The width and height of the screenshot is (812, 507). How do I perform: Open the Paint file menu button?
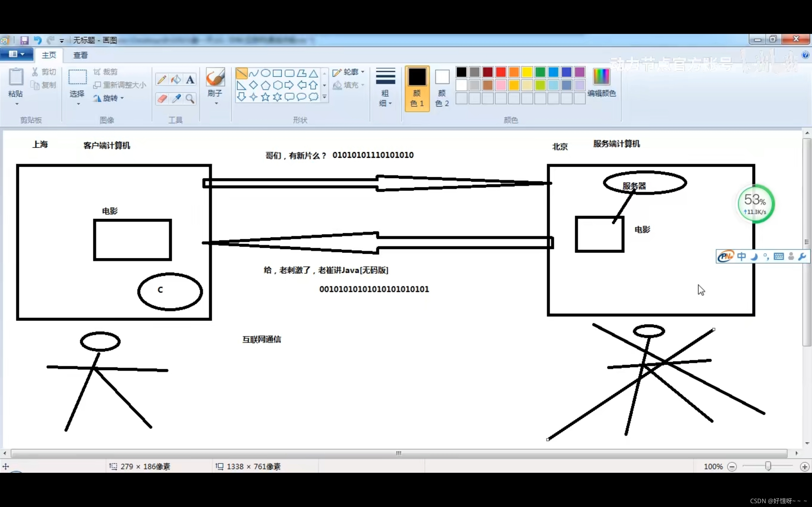[16, 54]
